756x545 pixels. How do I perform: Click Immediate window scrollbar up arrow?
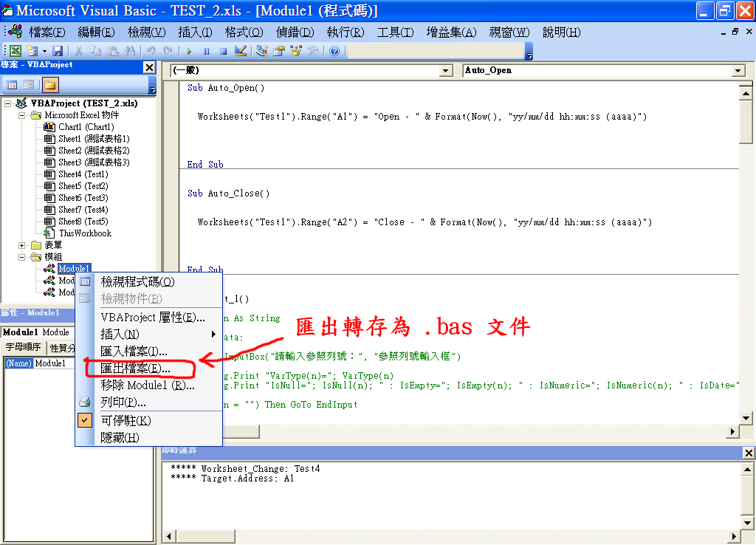(x=747, y=469)
